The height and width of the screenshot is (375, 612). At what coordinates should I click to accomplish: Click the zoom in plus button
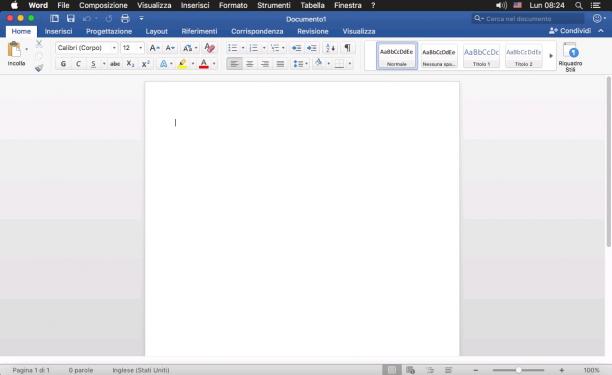562,370
